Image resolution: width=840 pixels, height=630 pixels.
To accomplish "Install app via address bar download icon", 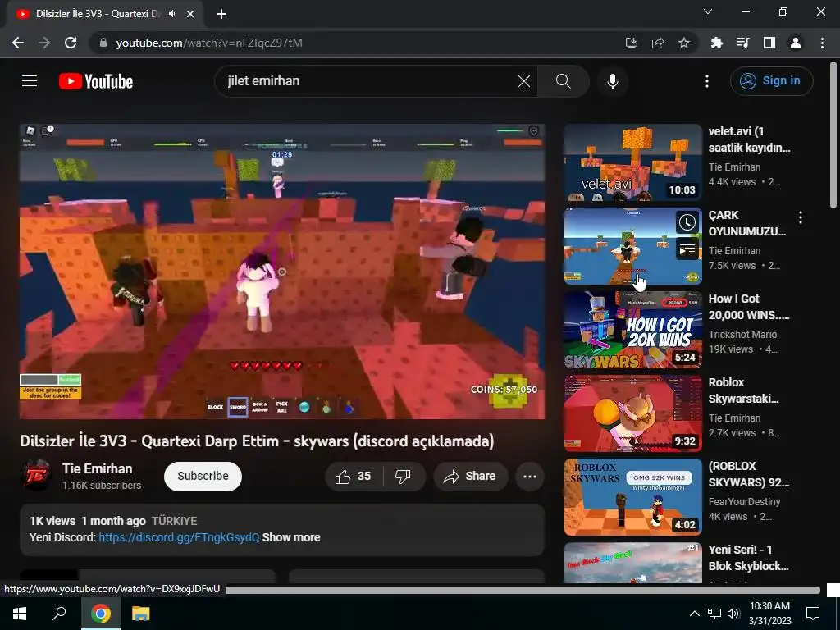I will pos(632,43).
